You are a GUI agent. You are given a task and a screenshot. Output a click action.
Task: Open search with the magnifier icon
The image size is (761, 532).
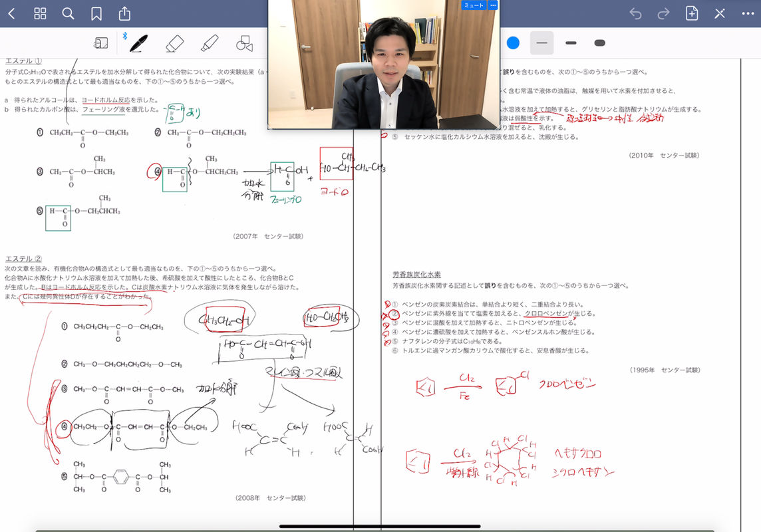tap(68, 13)
